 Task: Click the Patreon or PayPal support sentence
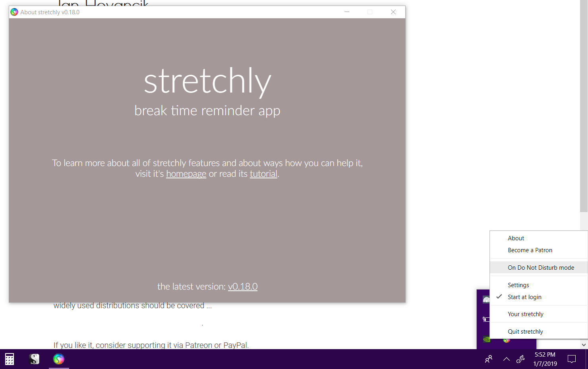151,345
